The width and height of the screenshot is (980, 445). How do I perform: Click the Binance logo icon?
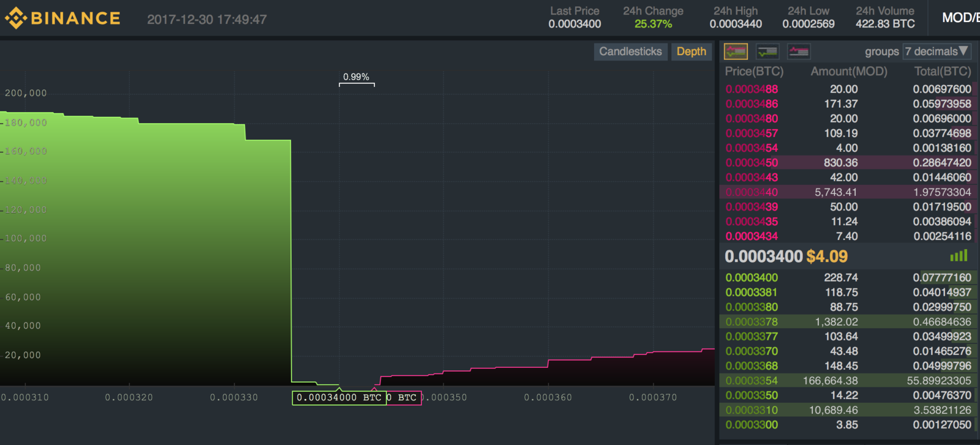pyautogui.click(x=16, y=18)
